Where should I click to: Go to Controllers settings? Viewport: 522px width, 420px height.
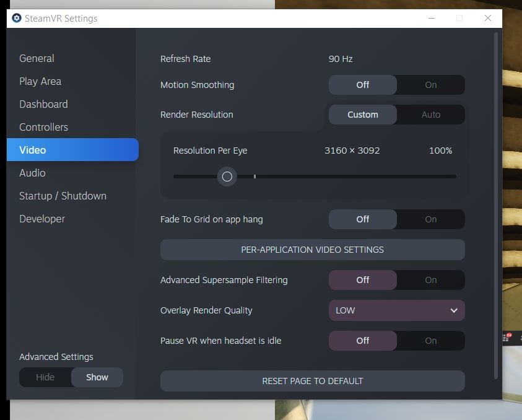pos(43,127)
